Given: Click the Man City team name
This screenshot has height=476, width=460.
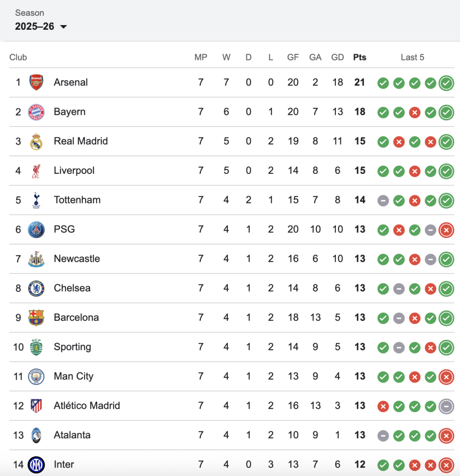Looking at the screenshot, I should coord(73,377).
